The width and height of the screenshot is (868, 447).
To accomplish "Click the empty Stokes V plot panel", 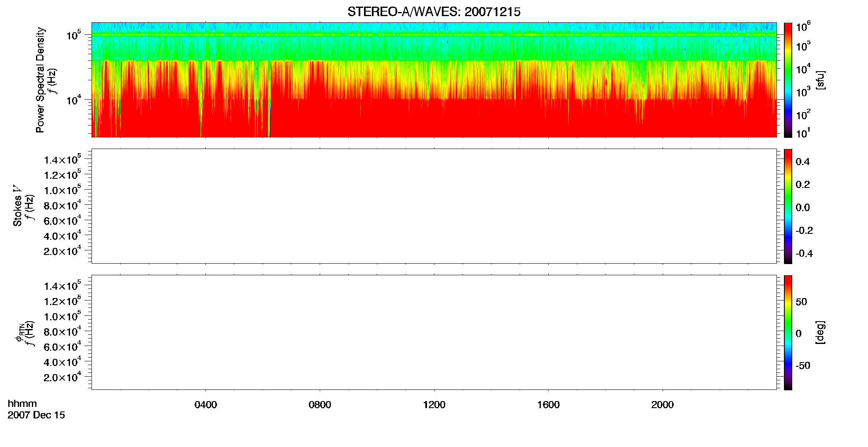I will pyautogui.click(x=434, y=206).
